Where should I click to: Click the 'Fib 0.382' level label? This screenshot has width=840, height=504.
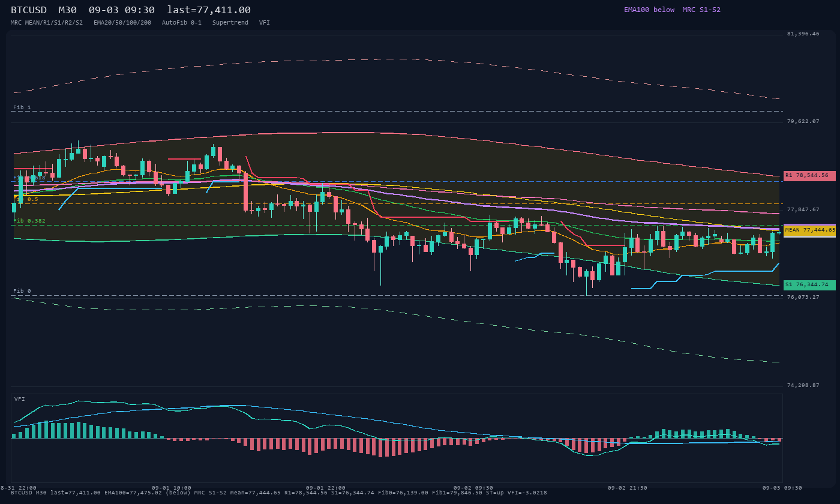29,221
